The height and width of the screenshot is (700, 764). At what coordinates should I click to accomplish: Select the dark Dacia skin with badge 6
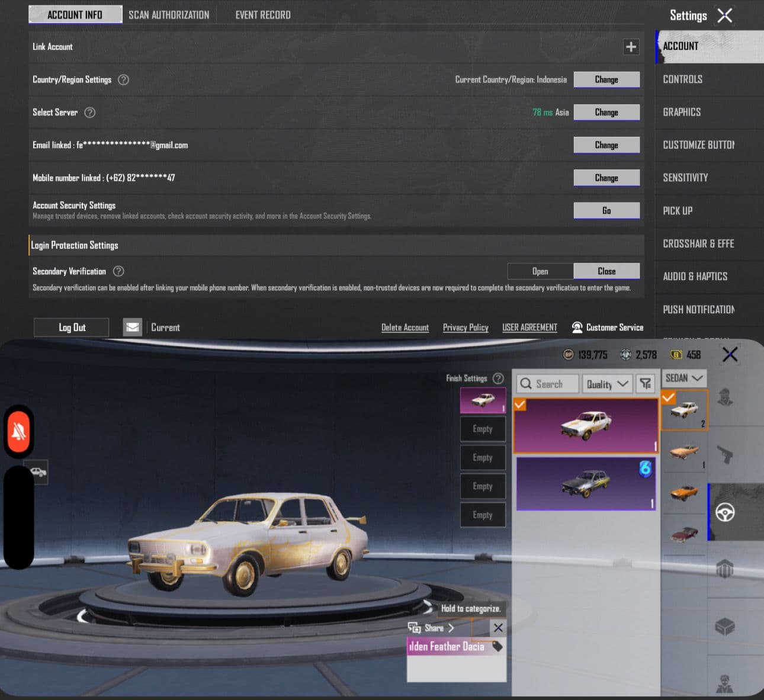pyautogui.click(x=586, y=483)
